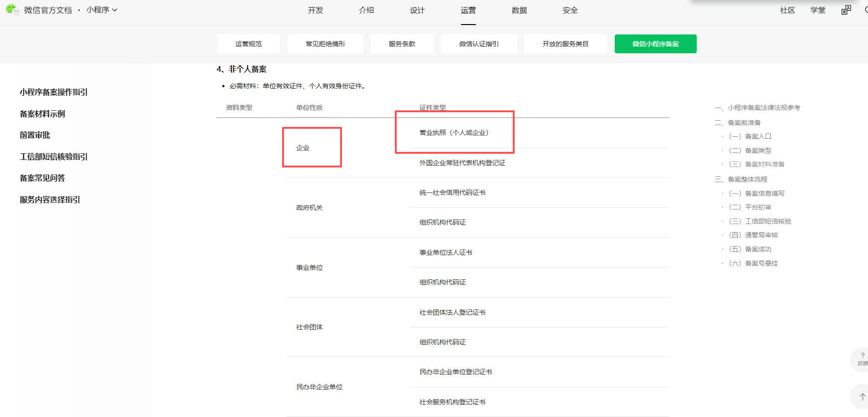Click the search icon at top right
The width and height of the screenshot is (868, 417).
click(x=866, y=10)
